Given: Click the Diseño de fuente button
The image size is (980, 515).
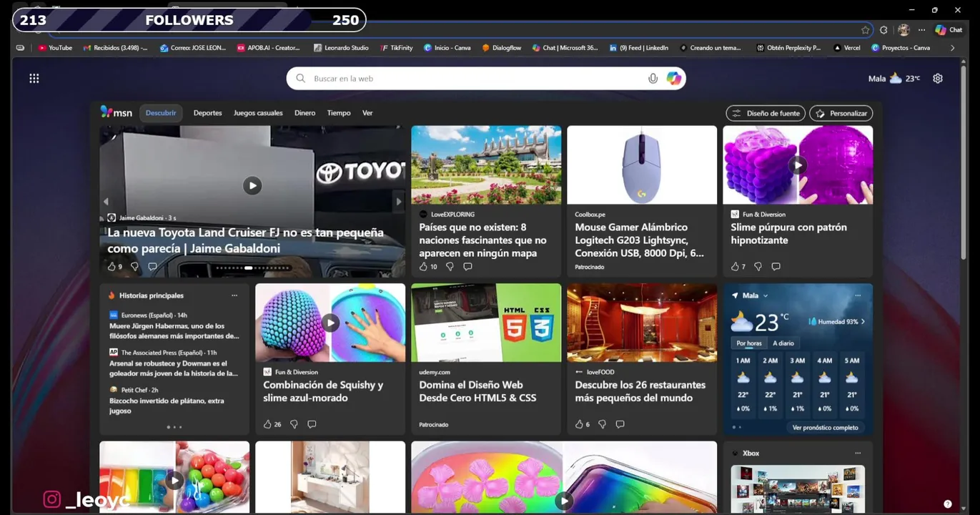Looking at the screenshot, I should 766,113.
